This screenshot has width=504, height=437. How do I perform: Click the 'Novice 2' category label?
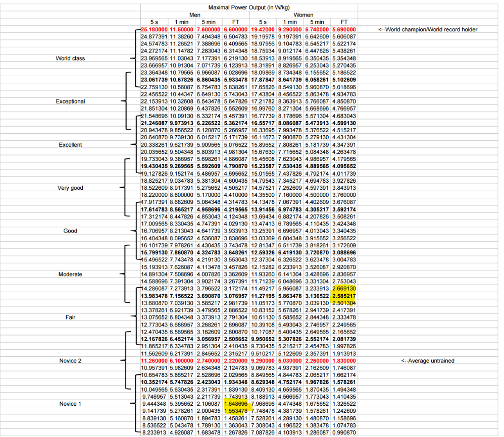[70, 361]
